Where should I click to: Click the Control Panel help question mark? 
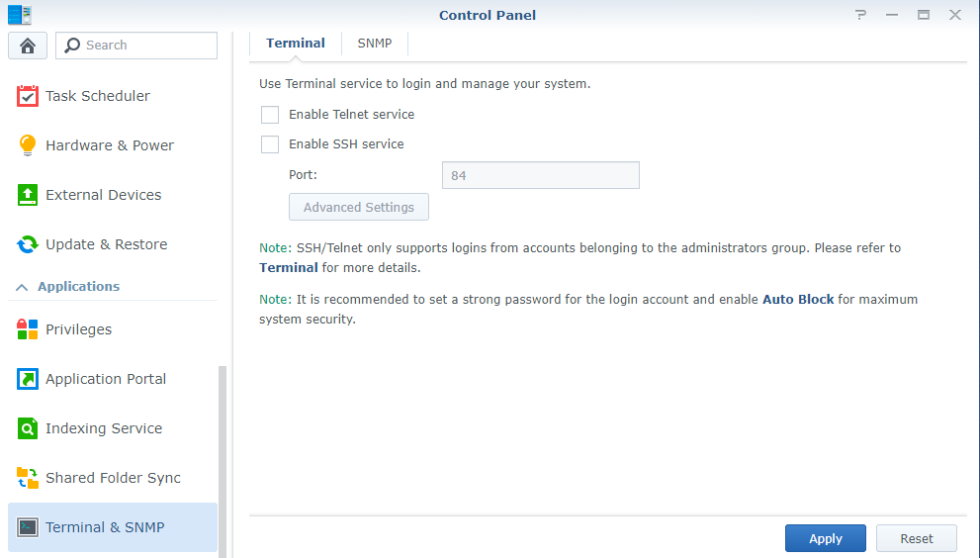pos(860,15)
